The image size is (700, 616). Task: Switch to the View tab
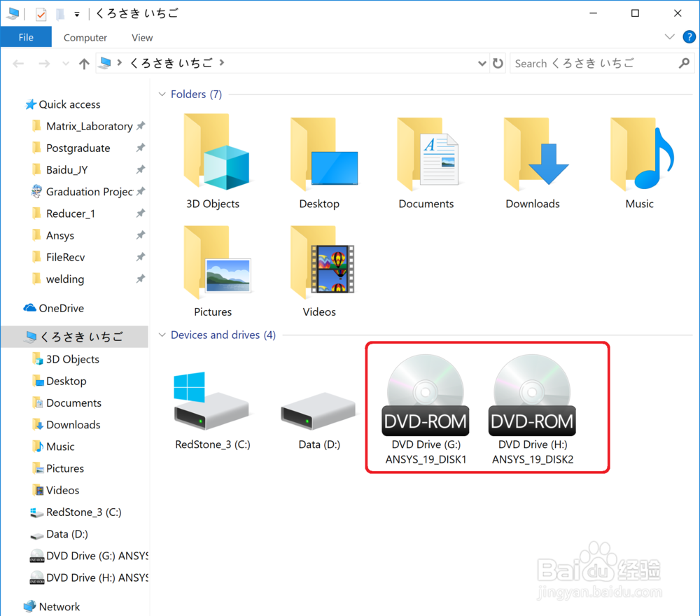click(x=141, y=37)
